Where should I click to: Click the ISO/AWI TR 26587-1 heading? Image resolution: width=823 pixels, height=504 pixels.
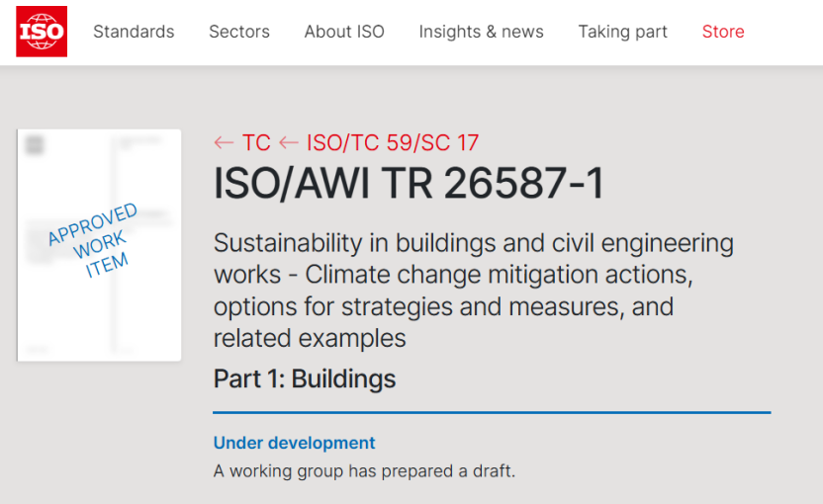tap(409, 185)
